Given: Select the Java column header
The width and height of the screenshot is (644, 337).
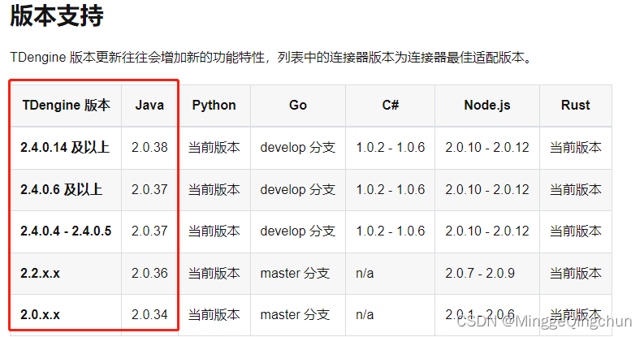Looking at the screenshot, I should click(149, 105).
